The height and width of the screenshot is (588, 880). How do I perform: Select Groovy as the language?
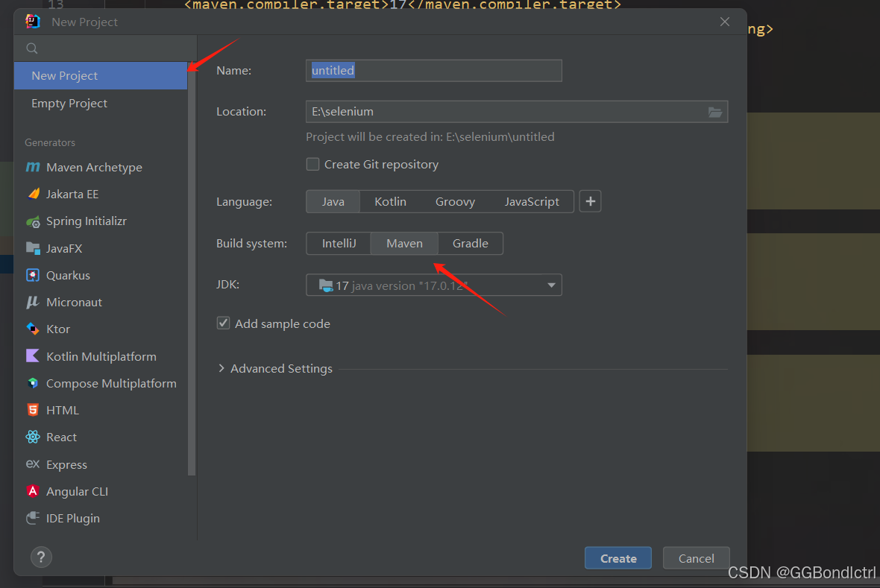[x=455, y=201]
